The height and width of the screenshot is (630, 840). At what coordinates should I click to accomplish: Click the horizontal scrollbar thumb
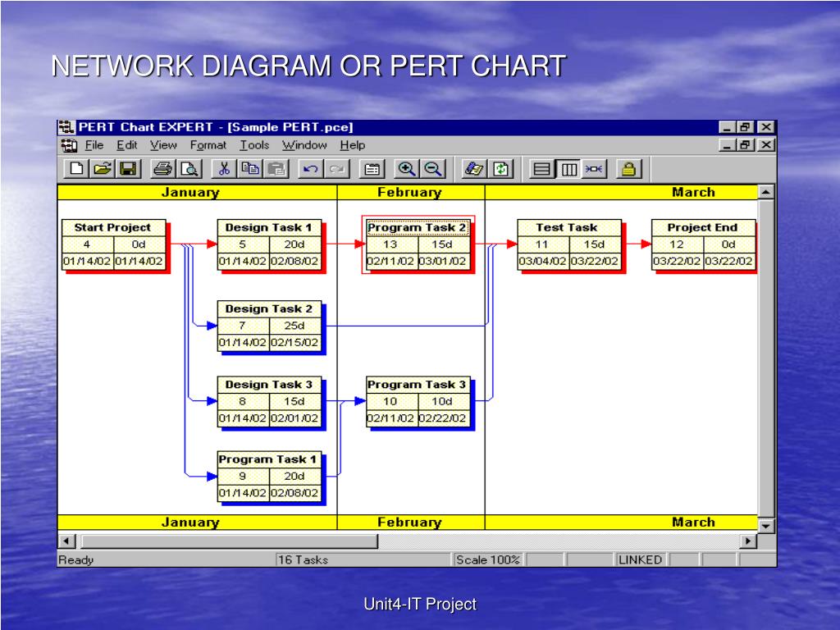tap(230, 541)
